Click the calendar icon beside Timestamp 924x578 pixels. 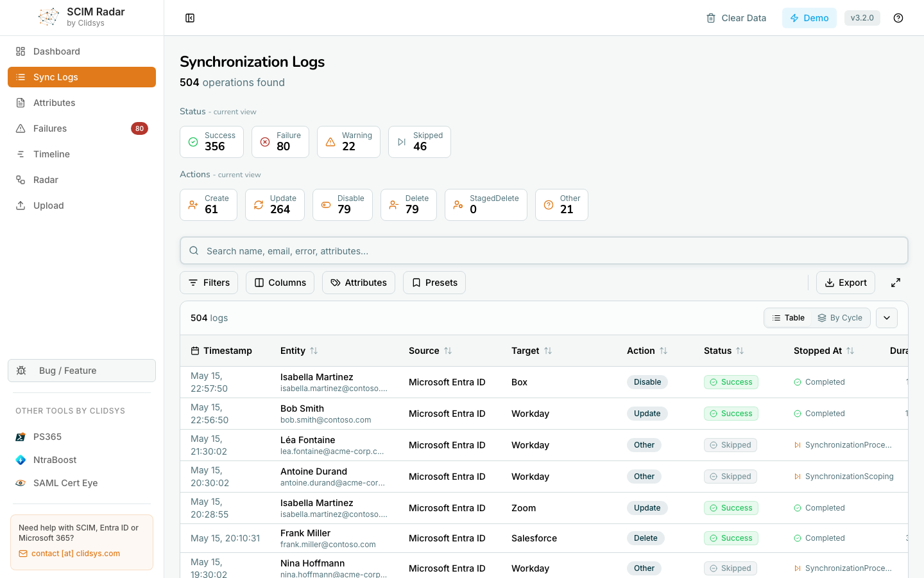coord(195,351)
